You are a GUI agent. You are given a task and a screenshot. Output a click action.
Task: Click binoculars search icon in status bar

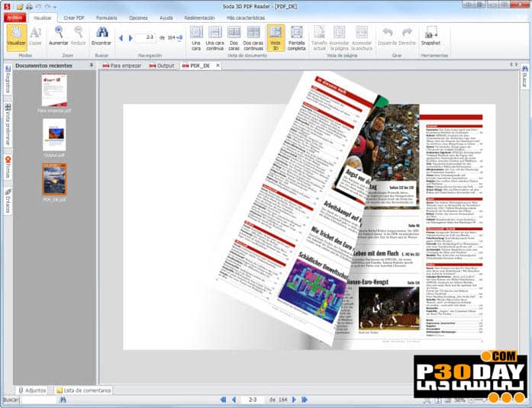(x=63, y=400)
